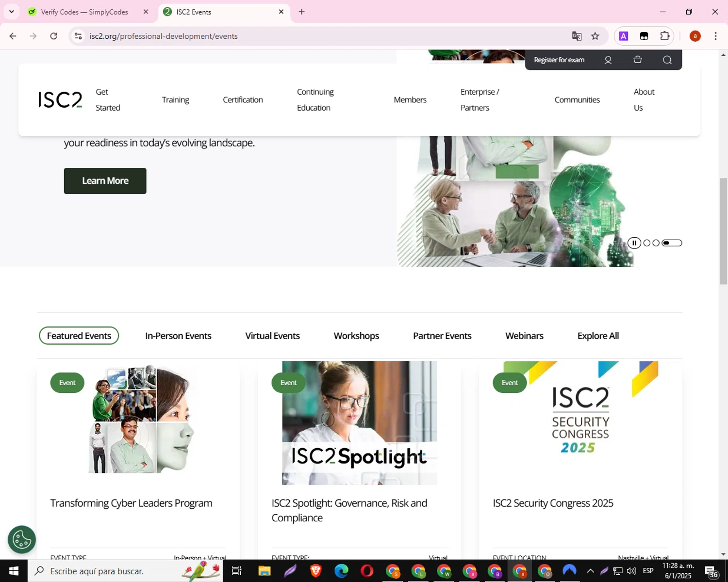Click the ISC2 Spotlight event image
This screenshot has width=728, height=582.
[359, 423]
